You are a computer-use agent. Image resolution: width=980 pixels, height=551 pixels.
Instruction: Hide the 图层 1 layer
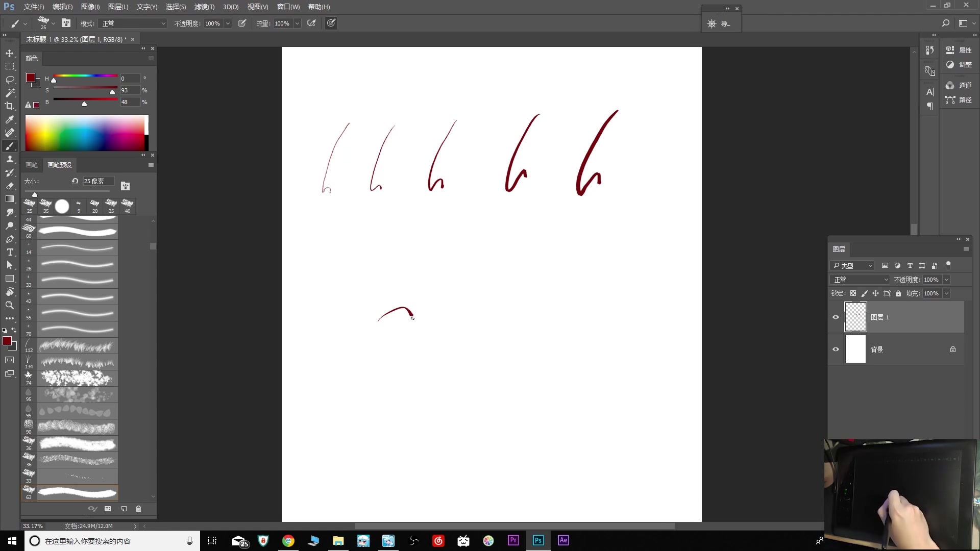point(836,317)
